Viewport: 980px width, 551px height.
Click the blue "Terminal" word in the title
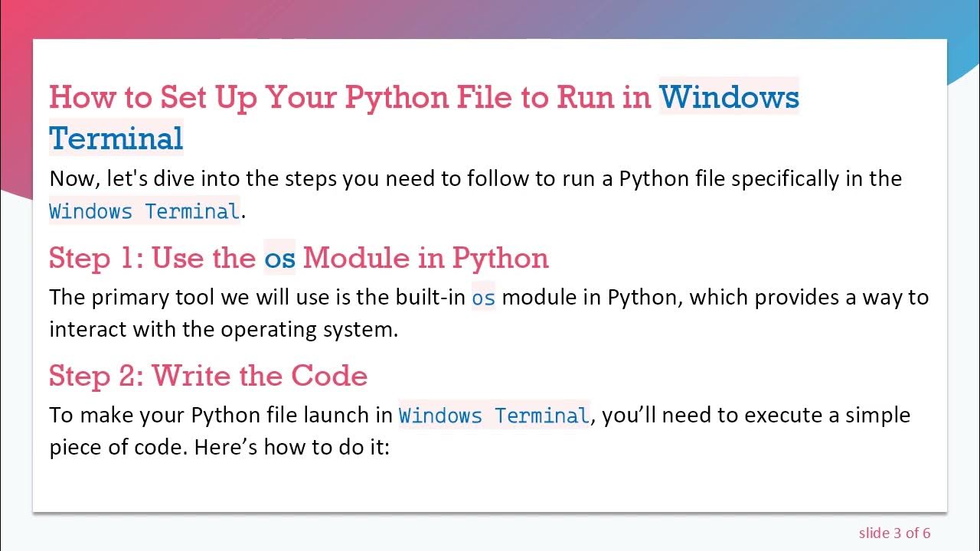116,139
